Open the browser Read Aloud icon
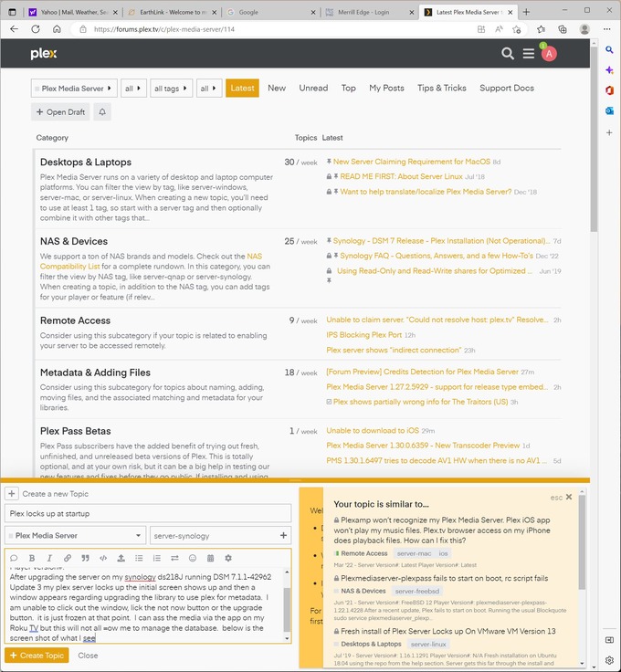 click(499, 29)
